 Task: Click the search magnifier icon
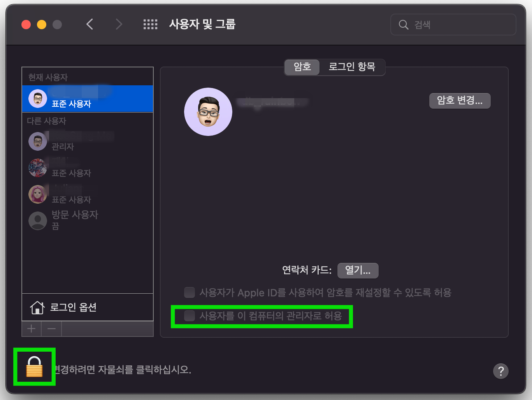click(404, 25)
